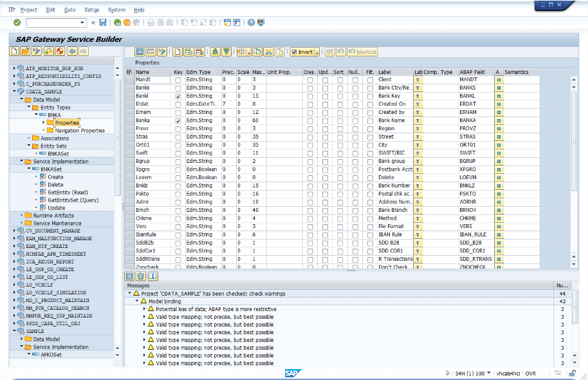Click the green Enter checkmark icon
Viewport: 588px width, 380px height.
(17, 23)
